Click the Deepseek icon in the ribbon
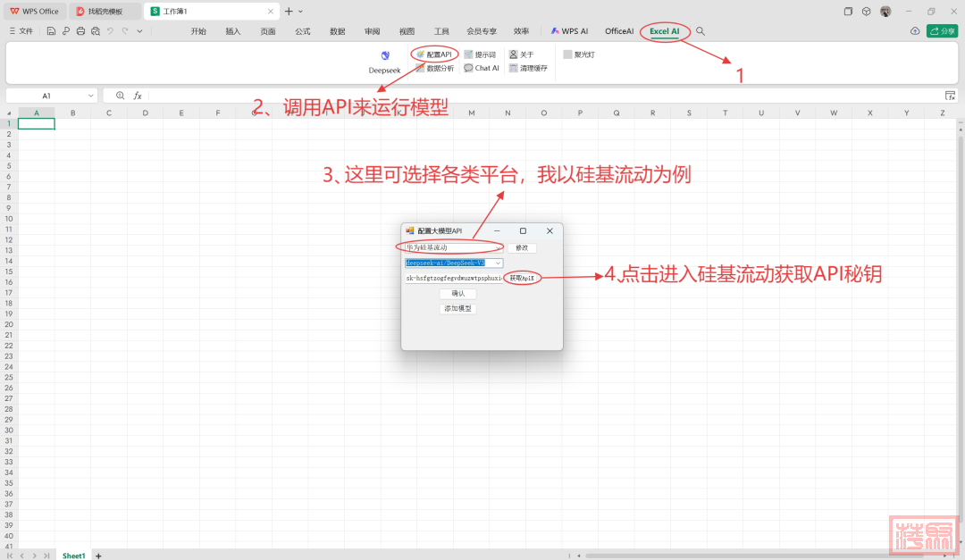 (x=385, y=57)
